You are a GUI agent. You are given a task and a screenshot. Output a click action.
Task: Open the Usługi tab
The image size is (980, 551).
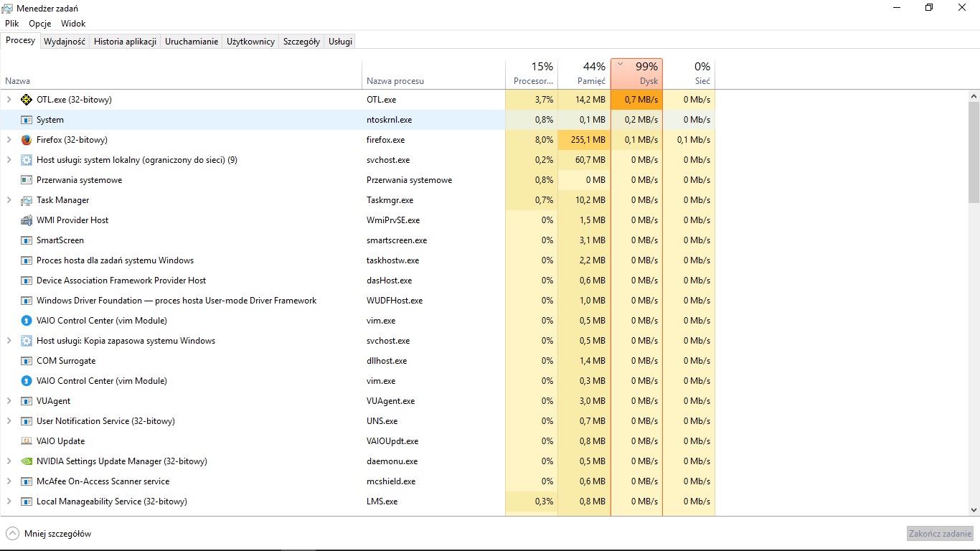[x=340, y=42]
